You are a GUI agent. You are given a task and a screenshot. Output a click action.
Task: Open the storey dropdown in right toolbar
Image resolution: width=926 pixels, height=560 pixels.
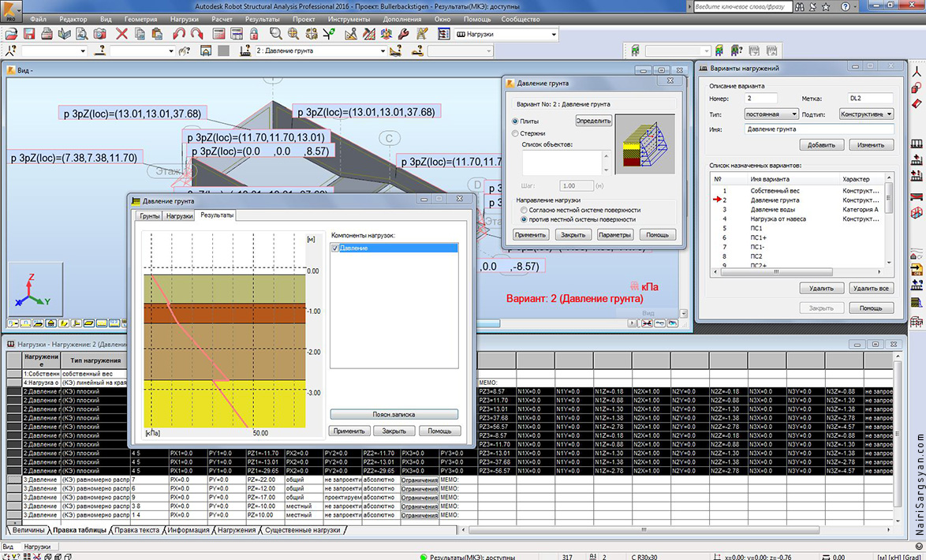pyautogui.click(x=706, y=50)
